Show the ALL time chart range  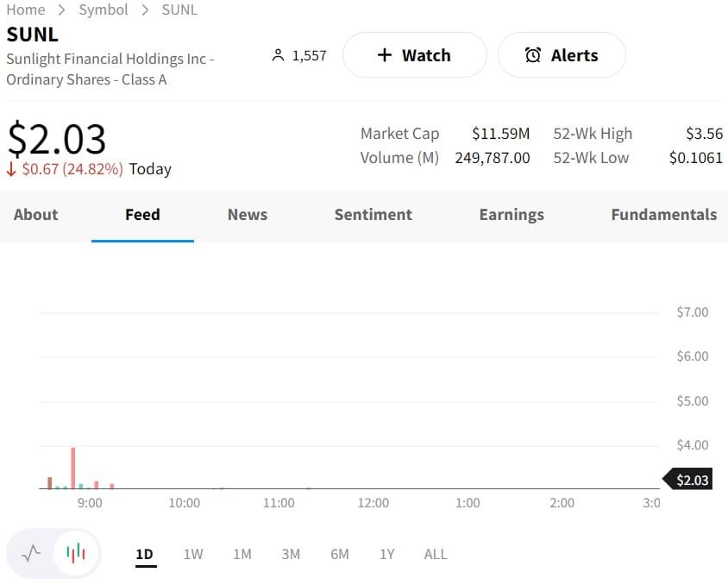[436, 554]
